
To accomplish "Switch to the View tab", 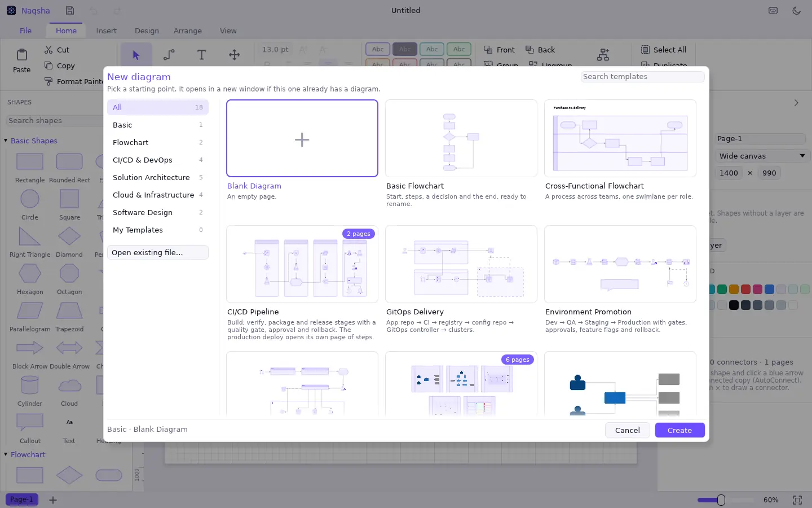I will point(228,31).
